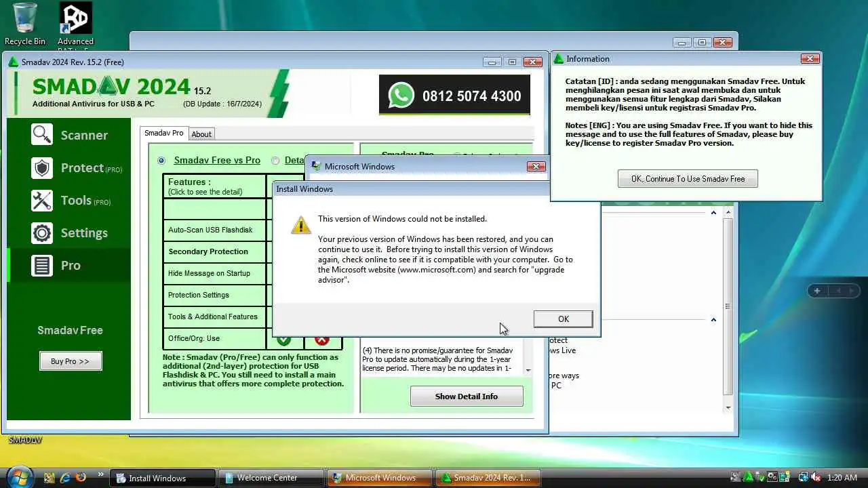Viewport: 868px width, 488px height.
Task: Click the Show Detail Info button
Action: [467, 396]
